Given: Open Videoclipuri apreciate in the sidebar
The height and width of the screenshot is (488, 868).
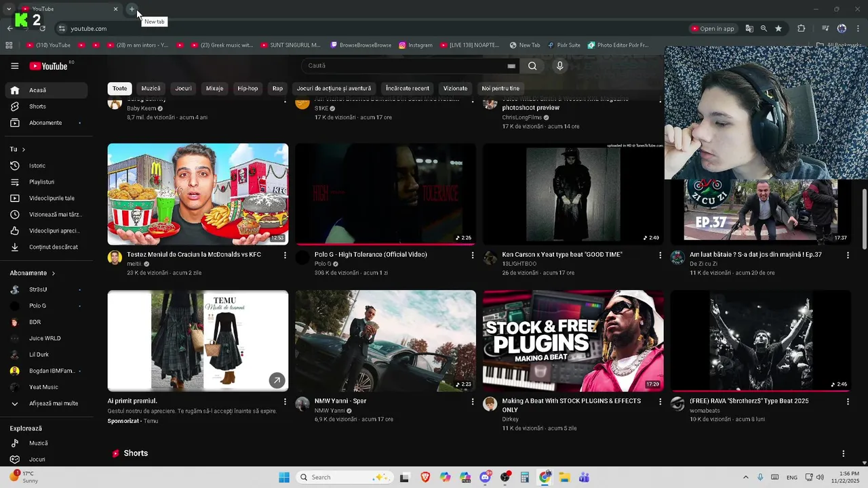Looking at the screenshot, I should point(47,230).
